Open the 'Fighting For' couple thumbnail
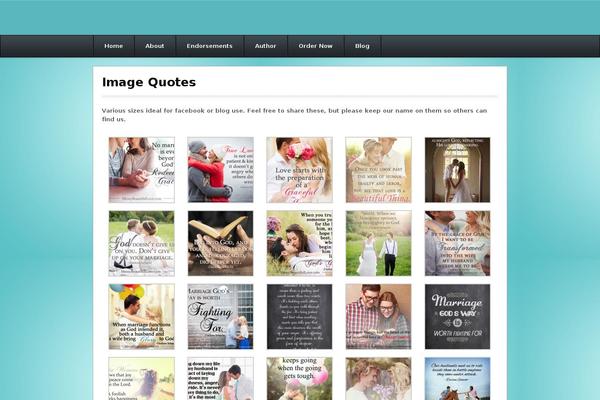The image size is (600, 400). click(x=220, y=317)
